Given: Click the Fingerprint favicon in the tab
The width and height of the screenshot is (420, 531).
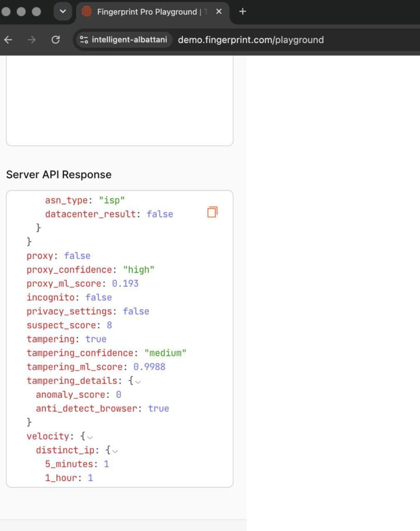Looking at the screenshot, I should 87,11.
